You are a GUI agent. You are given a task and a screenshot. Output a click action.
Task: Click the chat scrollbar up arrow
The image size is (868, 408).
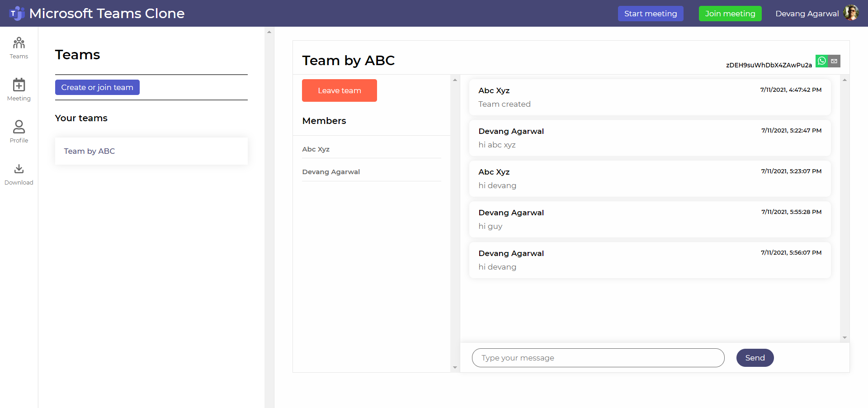844,80
